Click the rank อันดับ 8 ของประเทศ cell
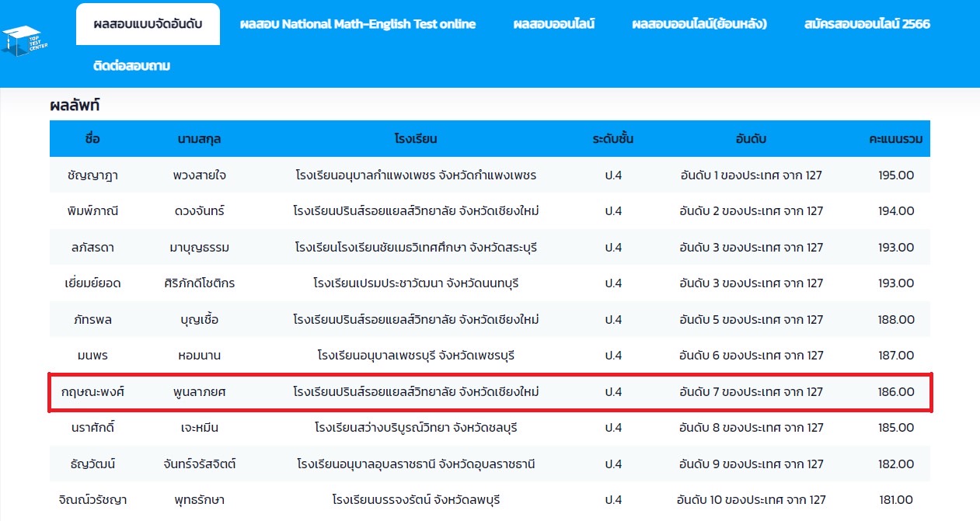Viewport: 980px width, 521px height. click(751, 428)
